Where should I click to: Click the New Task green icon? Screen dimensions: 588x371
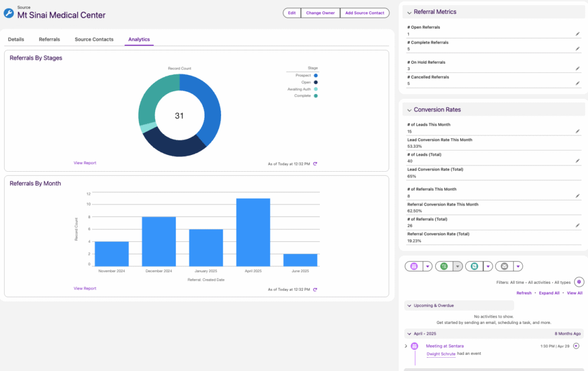444,266
